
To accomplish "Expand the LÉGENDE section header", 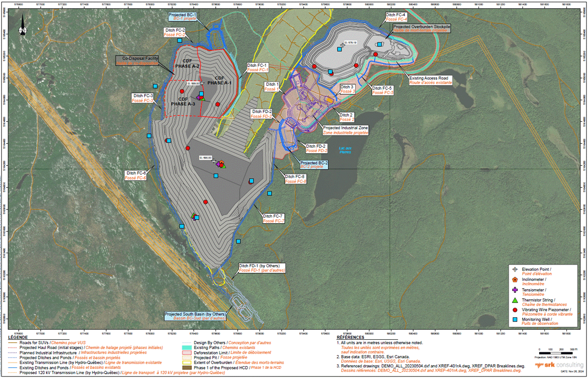I will point(17,338).
